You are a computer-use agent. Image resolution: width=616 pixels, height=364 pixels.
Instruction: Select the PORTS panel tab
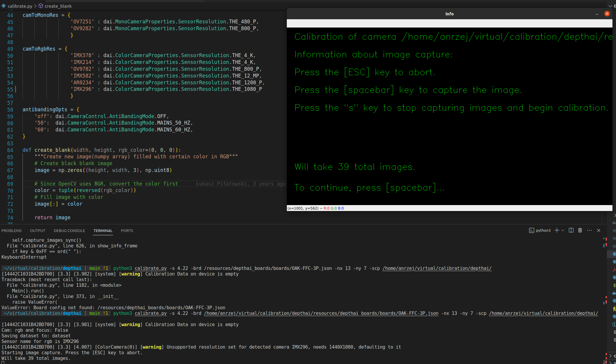127,231
